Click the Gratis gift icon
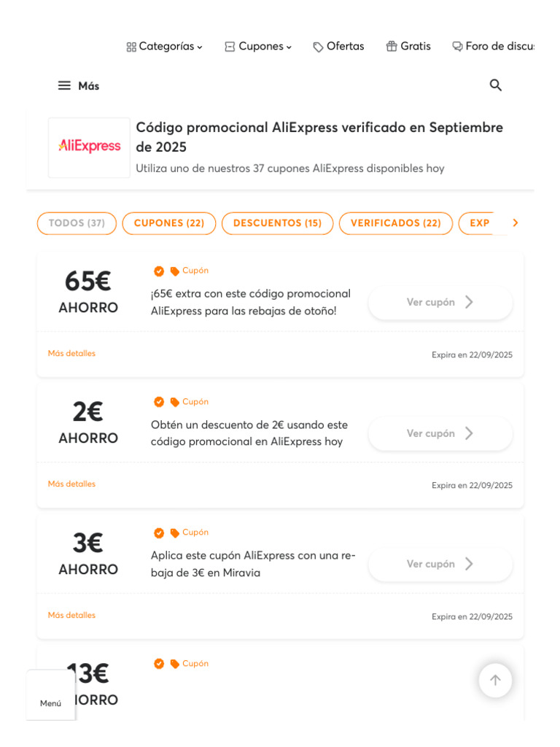The width and height of the screenshot is (560, 747). point(392,47)
